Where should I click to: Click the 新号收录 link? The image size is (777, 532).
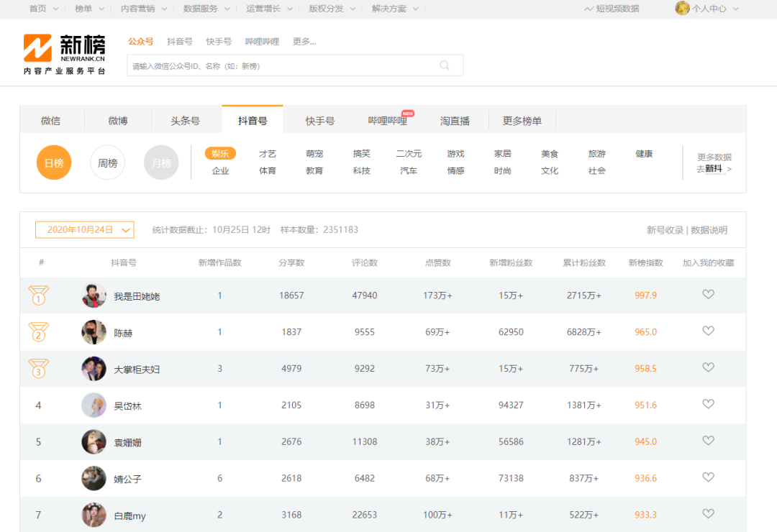pos(665,230)
